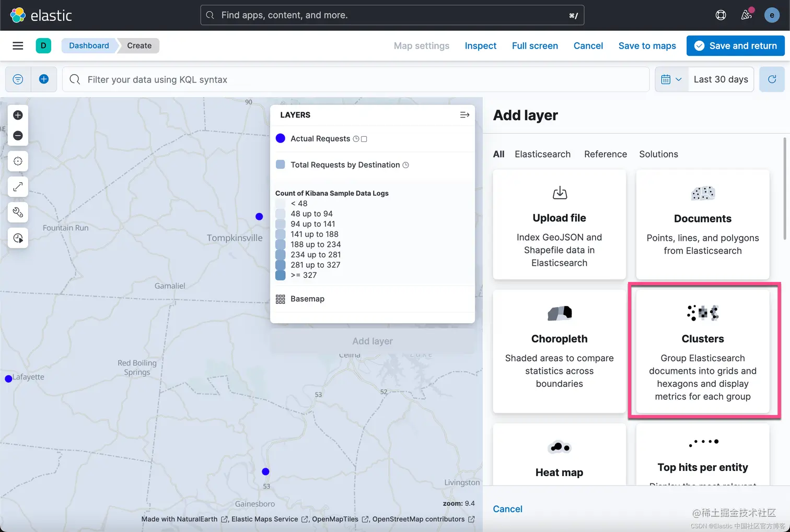This screenshot has height=532, width=790.
Task: Click the Create breadcrumb
Action: [139, 45]
